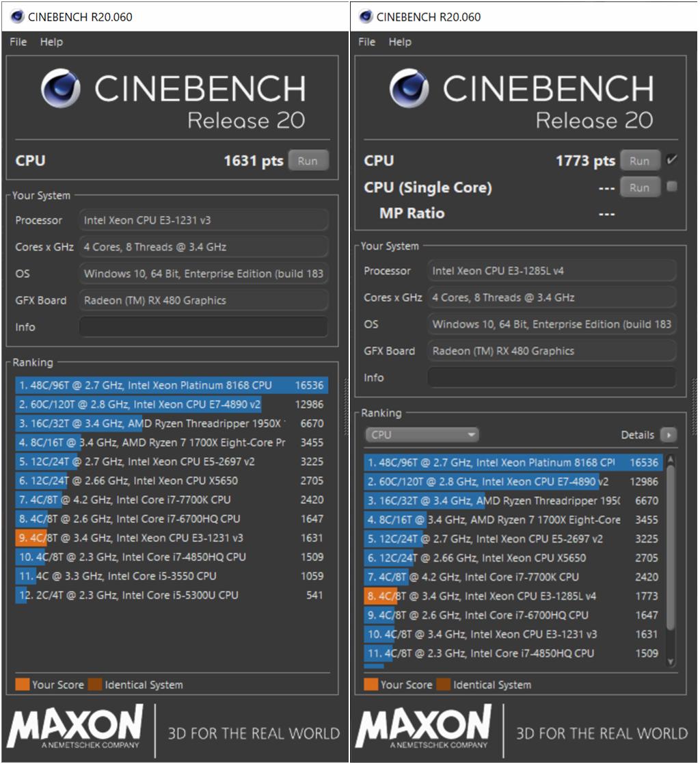Open the File menu in the left window

point(18,42)
